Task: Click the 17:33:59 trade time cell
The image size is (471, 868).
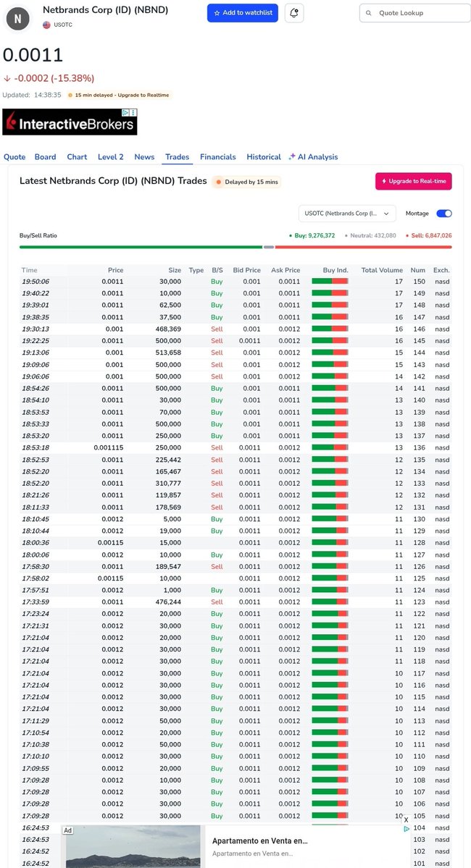Action: point(36,602)
